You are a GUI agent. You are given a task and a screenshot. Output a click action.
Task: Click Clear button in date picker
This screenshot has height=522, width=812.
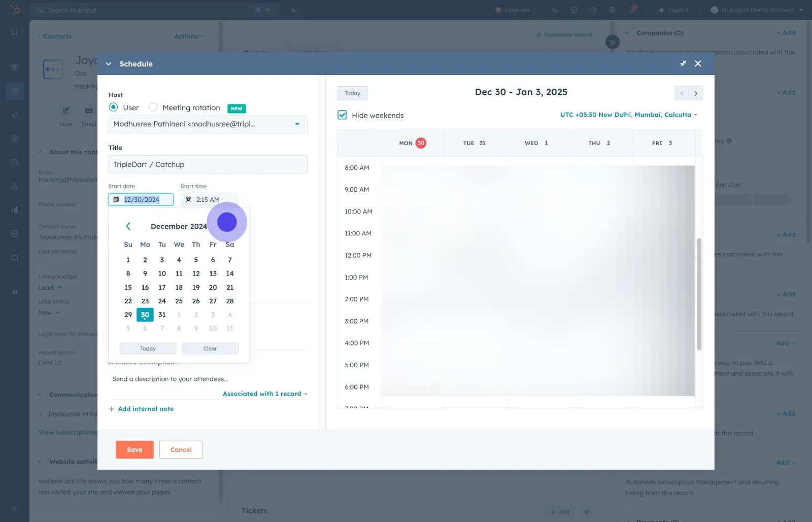tap(210, 349)
